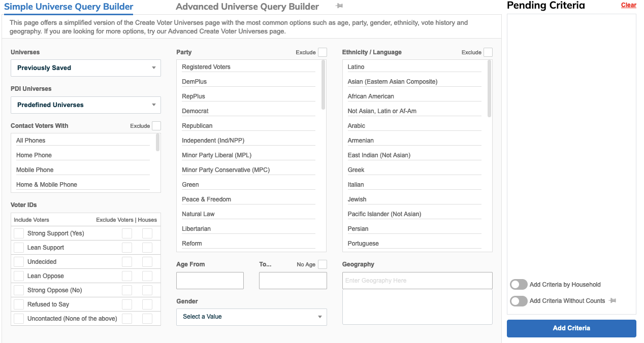Clear the pending criteria

point(628,5)
